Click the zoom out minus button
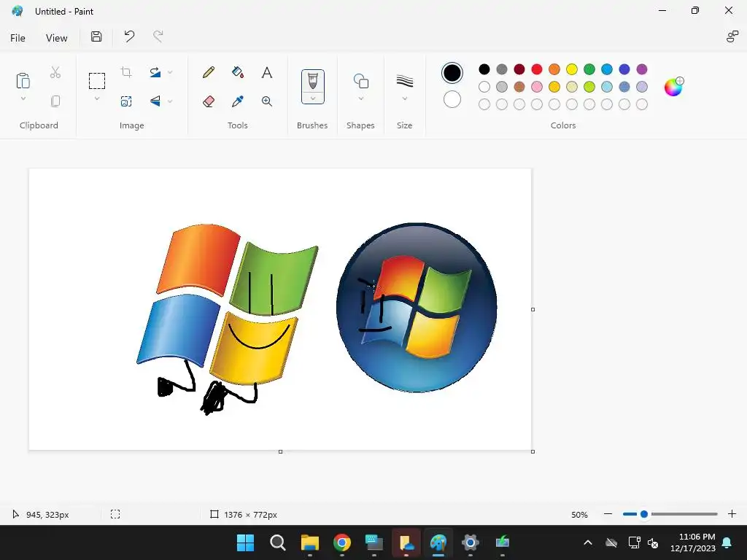 tap(608, 514)
